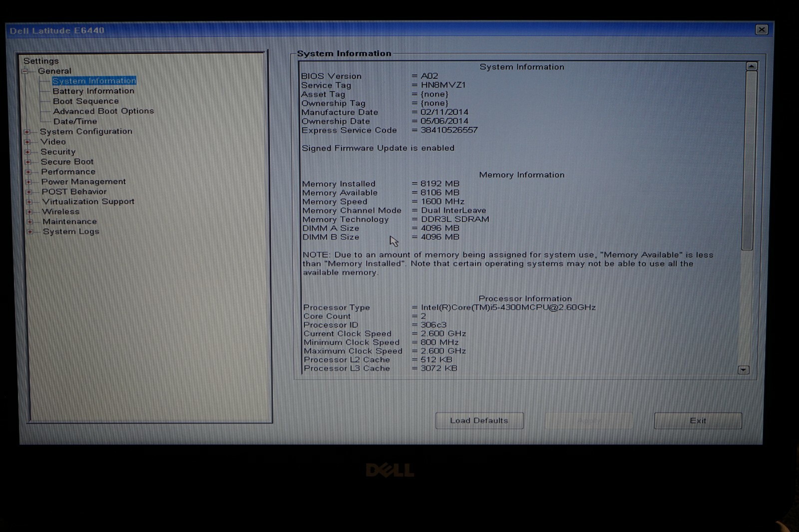Select the Security category label
799x532 pixels.
(x=58, y=152)
